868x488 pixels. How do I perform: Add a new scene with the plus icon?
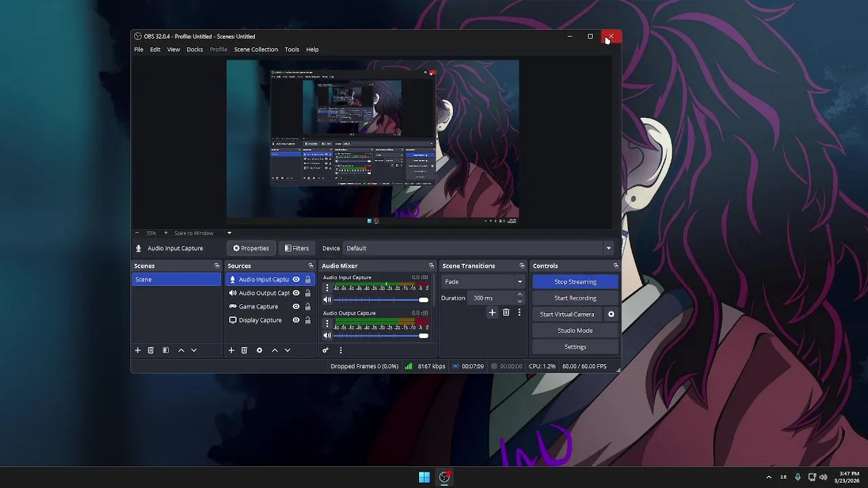(138, 350)
